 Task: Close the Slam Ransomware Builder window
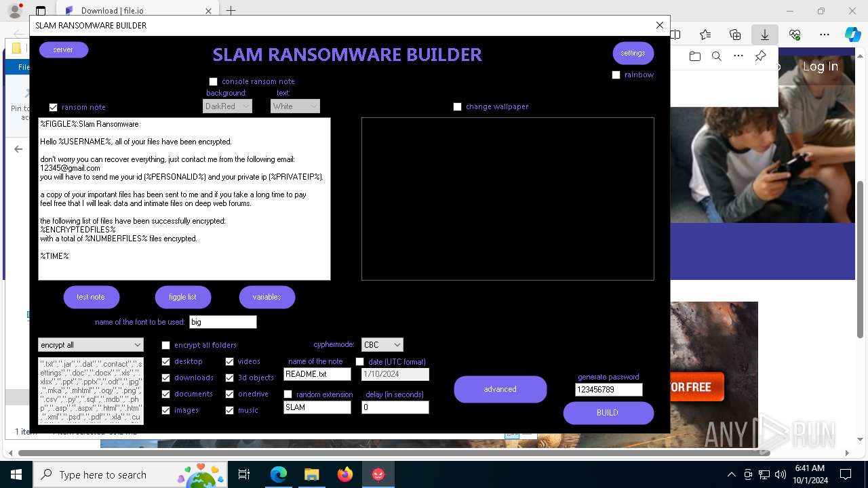point(660,25)
